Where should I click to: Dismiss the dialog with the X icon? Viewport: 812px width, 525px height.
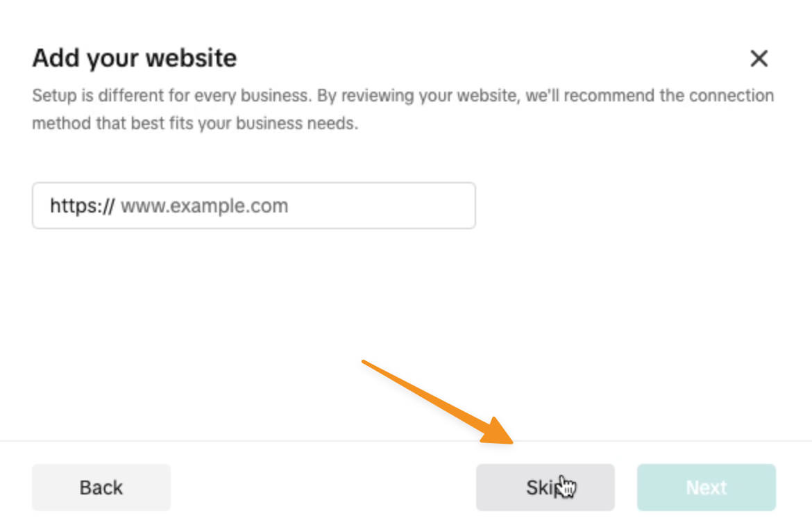pos(759,59)
